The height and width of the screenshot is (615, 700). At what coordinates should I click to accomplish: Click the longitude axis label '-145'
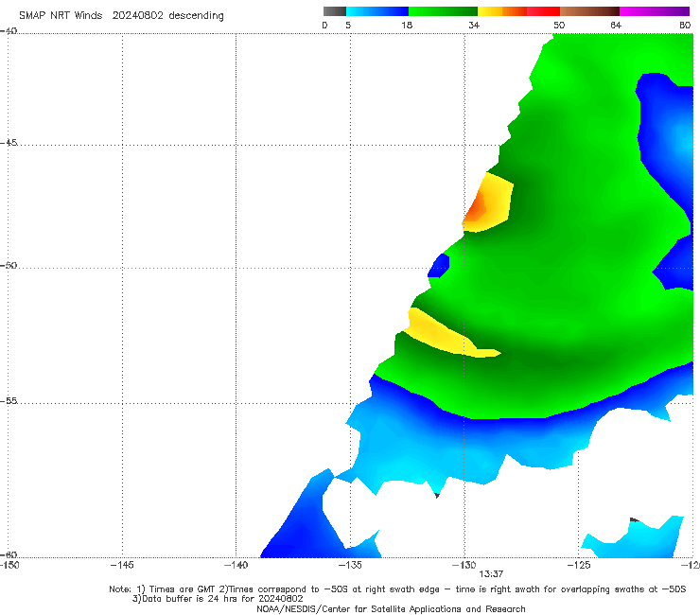coord(122,565)
